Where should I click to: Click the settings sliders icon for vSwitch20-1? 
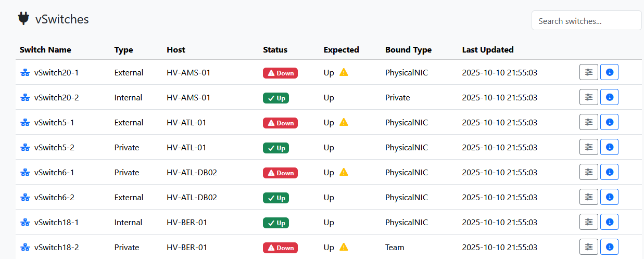click(x=588, y=72)
